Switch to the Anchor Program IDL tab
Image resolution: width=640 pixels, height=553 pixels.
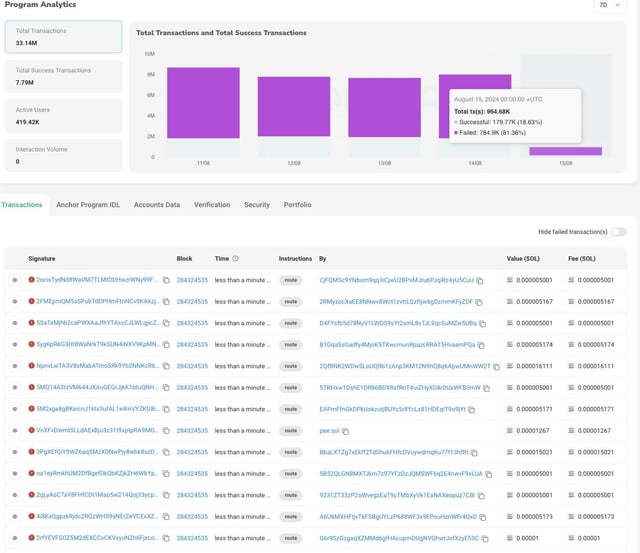[88, 204]
